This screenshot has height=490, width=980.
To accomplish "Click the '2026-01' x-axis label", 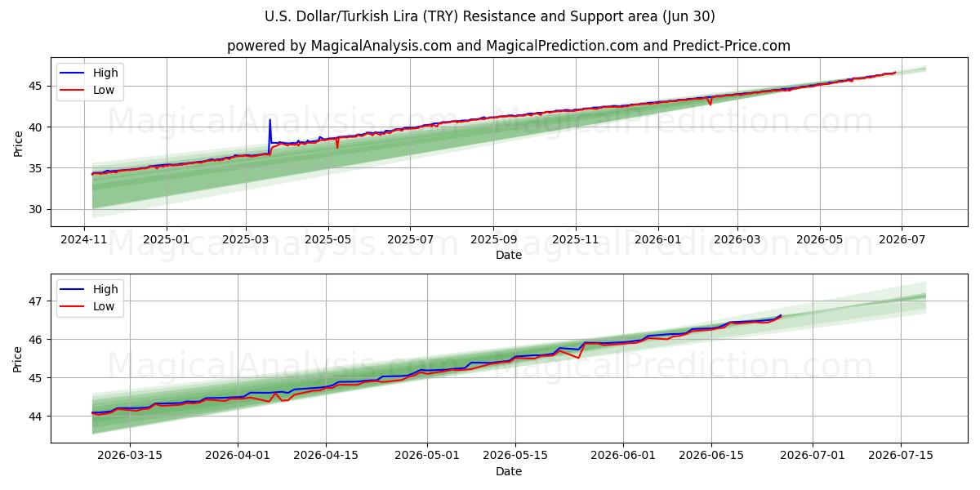I will tap(657, 240).
